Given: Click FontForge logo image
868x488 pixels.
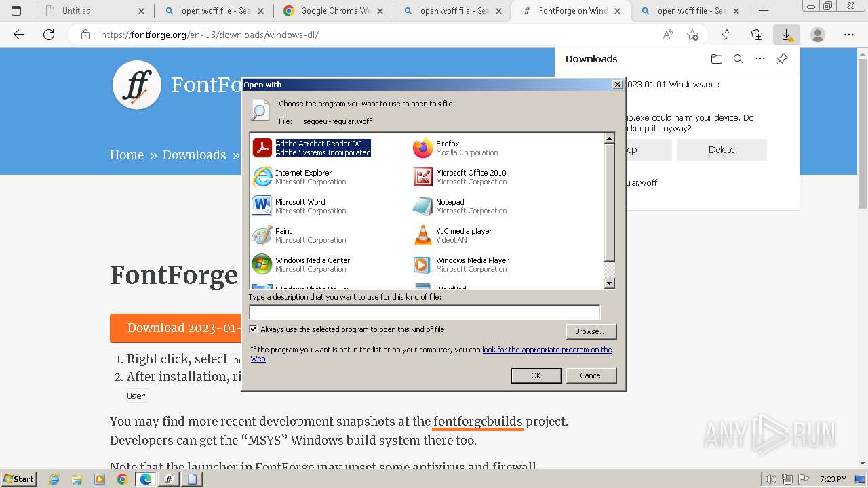Looking at the screenshot, I should coord(137,85).
